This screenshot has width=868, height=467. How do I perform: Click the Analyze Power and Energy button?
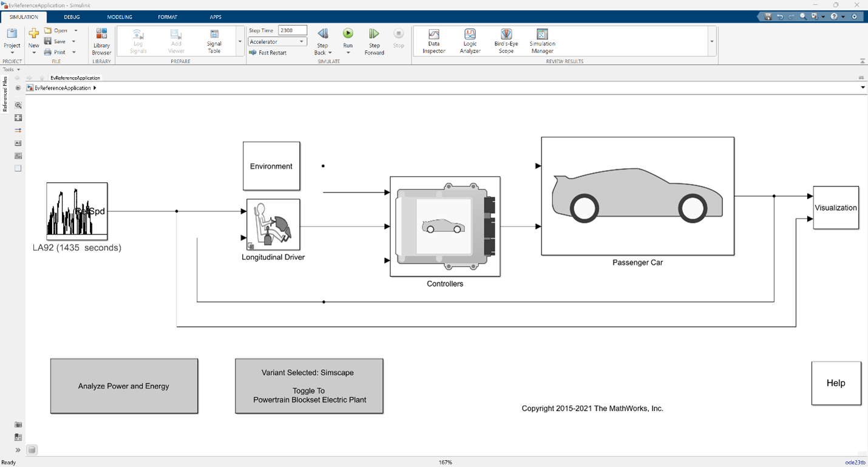[124, 386]
